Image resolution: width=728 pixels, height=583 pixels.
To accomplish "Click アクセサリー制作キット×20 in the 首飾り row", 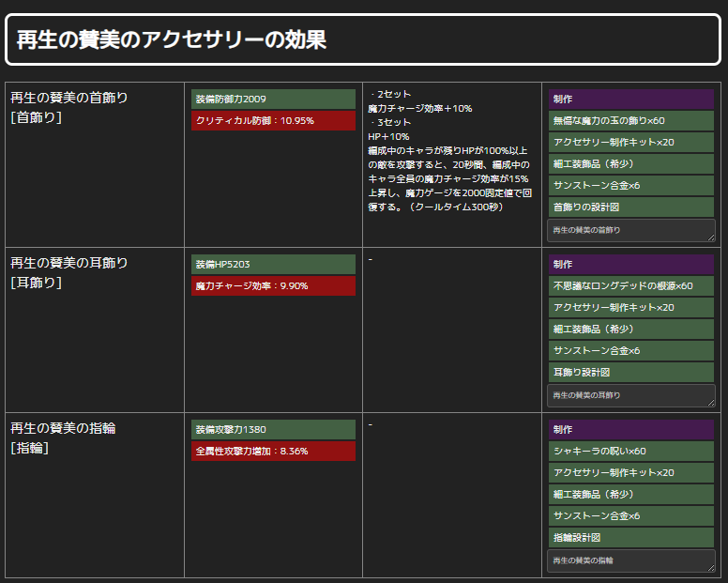I will click(x=631, y=142).
